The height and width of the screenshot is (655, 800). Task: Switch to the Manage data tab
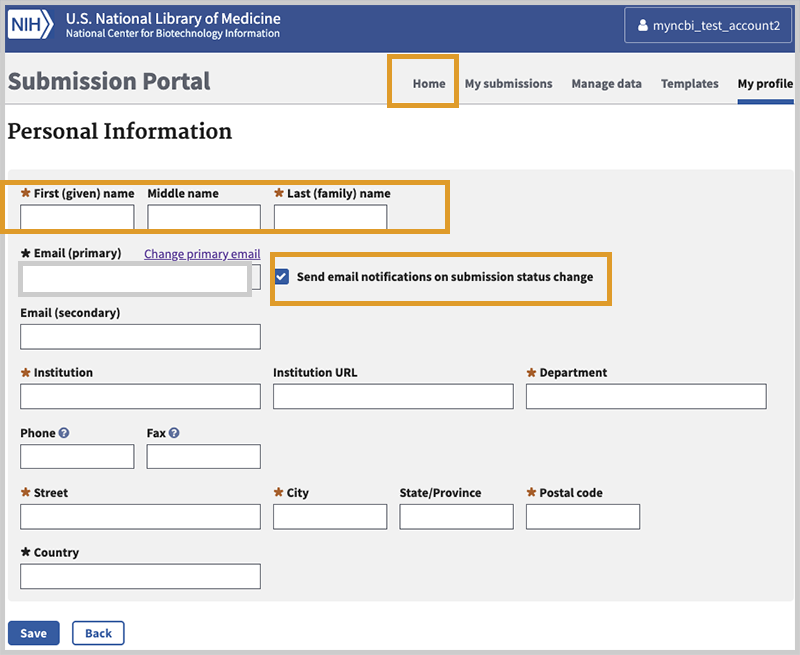(x=606, y=84)
